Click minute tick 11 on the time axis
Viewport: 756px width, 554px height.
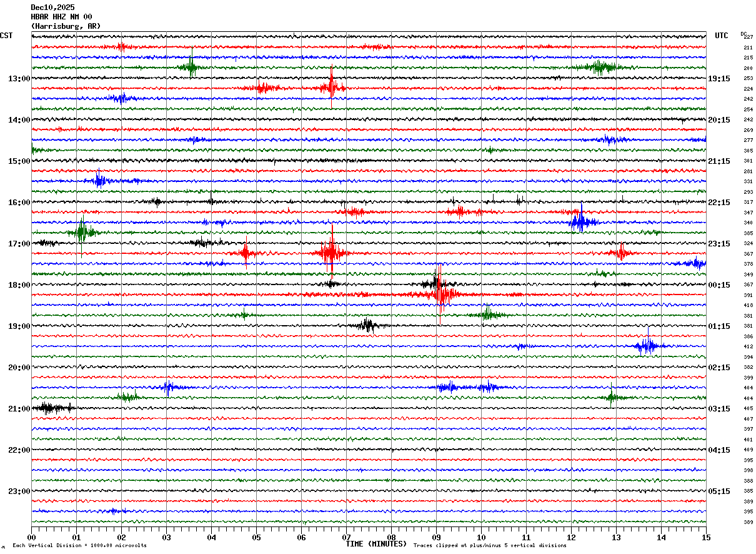pos(526,537)
